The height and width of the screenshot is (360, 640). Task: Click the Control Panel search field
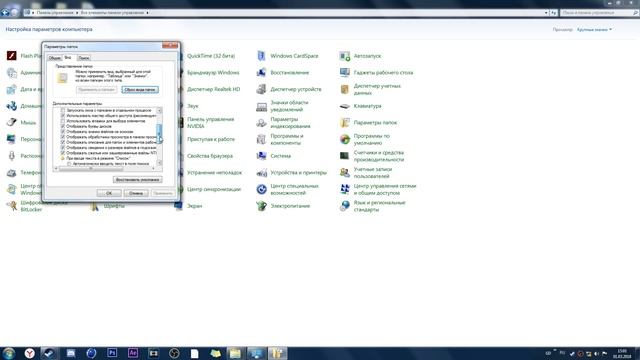point(599,13)
